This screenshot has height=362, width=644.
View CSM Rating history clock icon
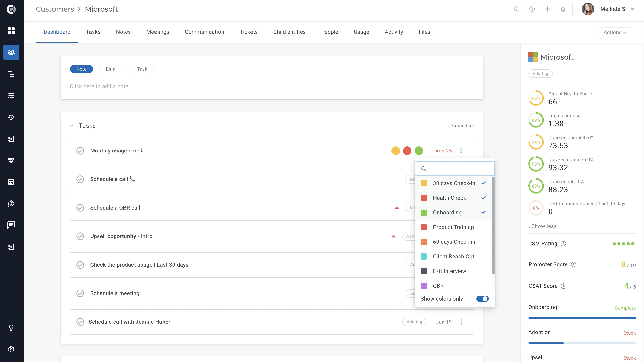tap(563, 243)
